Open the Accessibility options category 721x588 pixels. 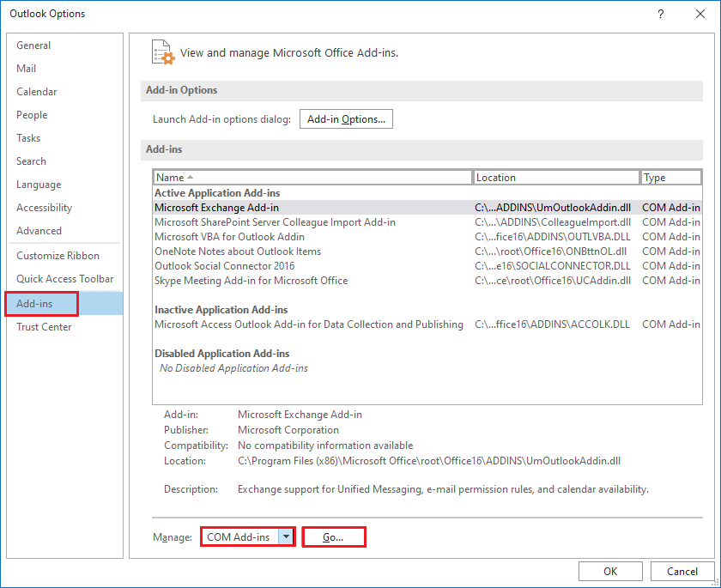coord(64,208)
